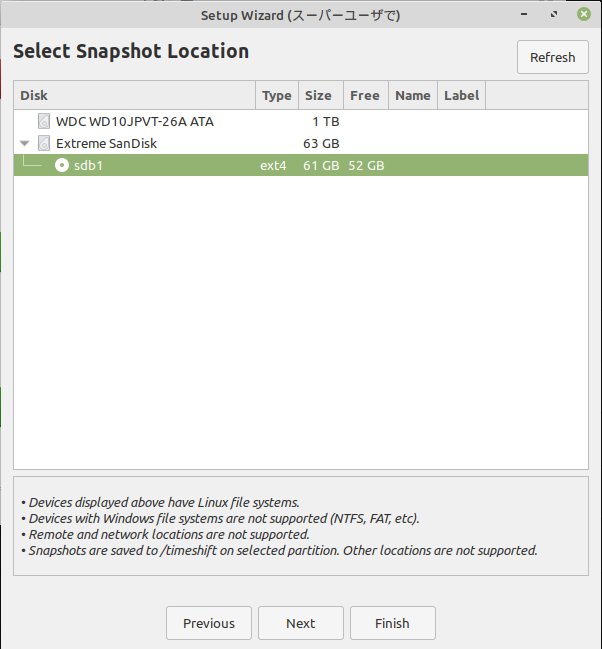Click the 63 GB size value

[x=321, y=143]
